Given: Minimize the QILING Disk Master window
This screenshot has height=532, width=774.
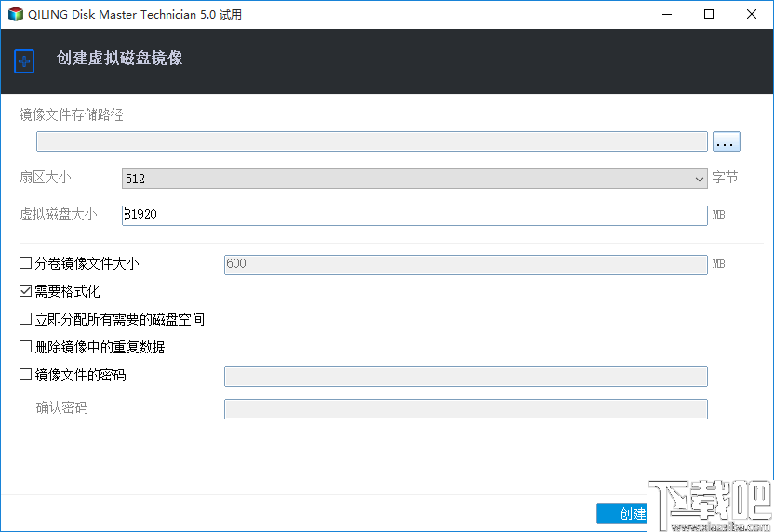Looking at the screenshot, I should [667, 14].
